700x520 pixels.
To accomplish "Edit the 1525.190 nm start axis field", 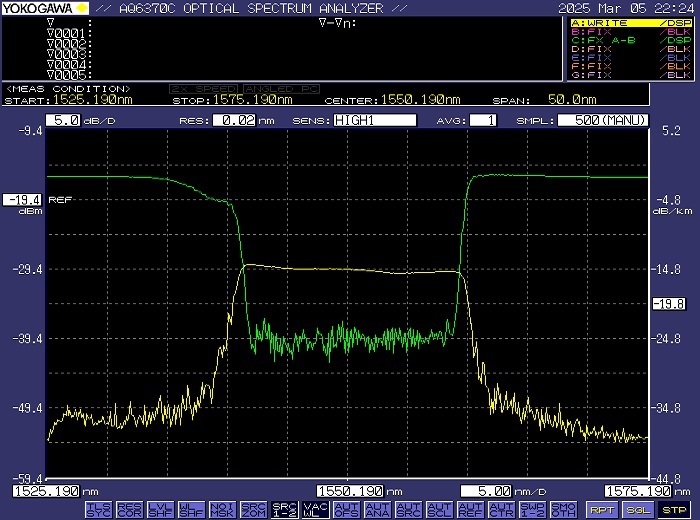I will coord(46,491).
